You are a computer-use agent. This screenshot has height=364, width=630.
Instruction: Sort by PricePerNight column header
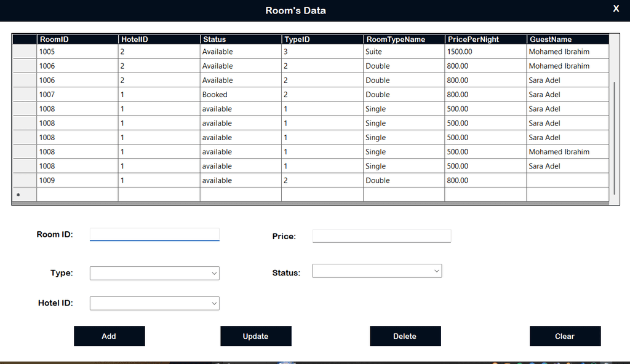coord(485,39)
